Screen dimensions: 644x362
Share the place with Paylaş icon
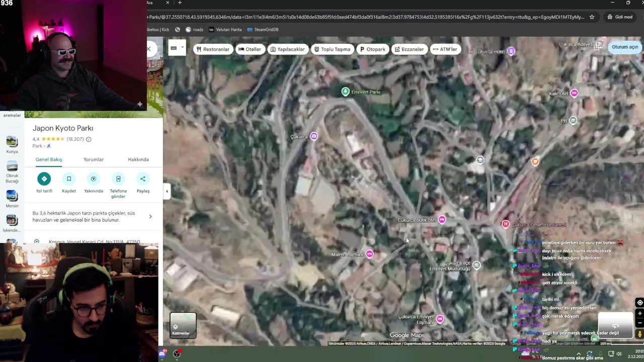(143, 178)
